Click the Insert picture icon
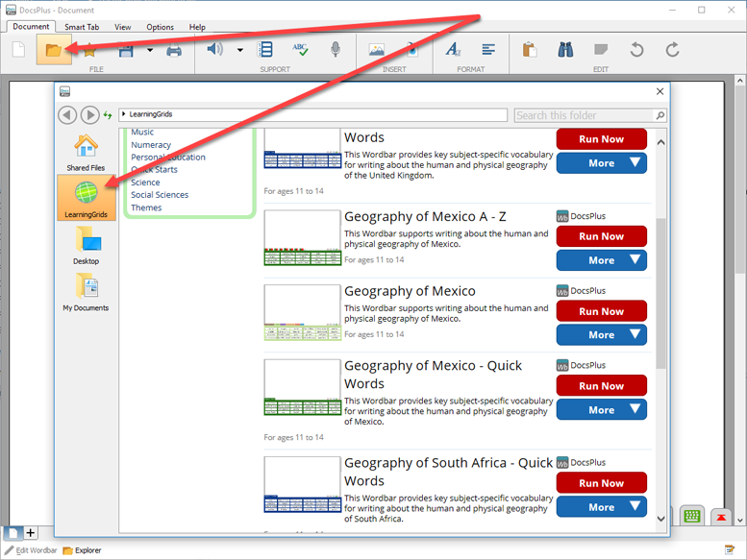The image size is (747, 560). click(x=377, y=50)
